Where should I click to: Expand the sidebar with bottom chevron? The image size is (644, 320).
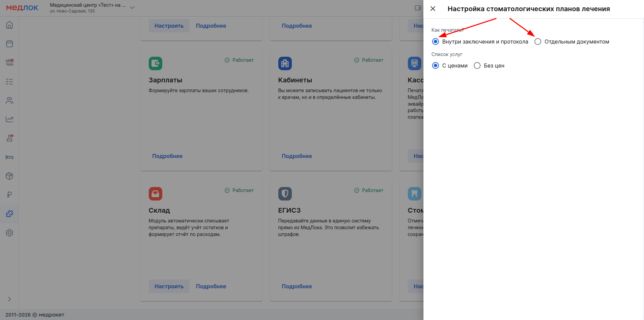9,299
